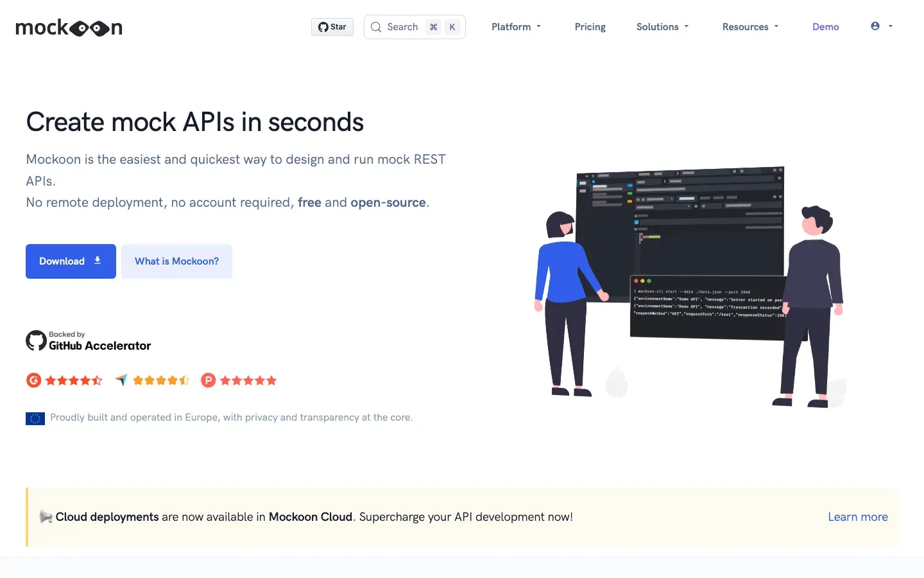This screenshot has height=578, width=924.
Task: Click the download arrow icon on Download button
Action: pyautogui.click(x=98, y=261)
